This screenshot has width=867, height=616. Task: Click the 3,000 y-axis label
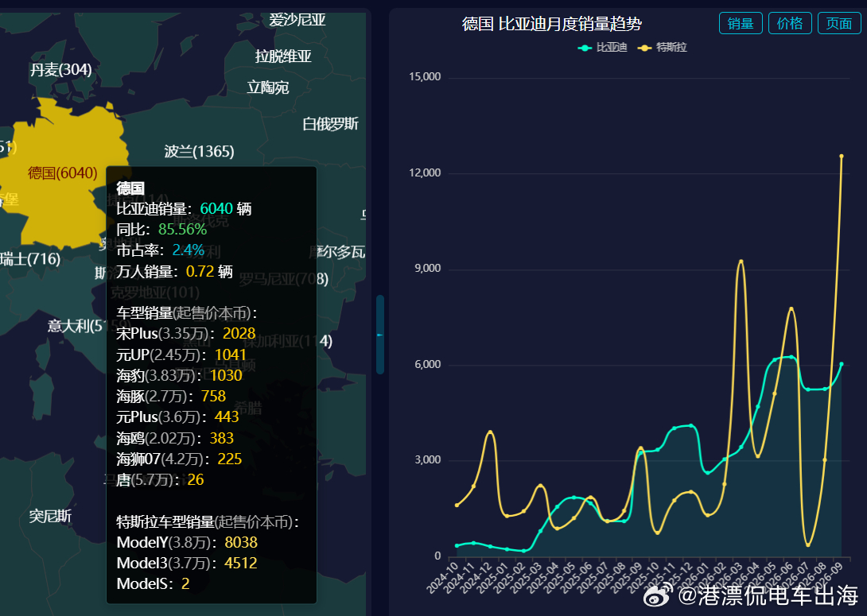tap(427, 460)
